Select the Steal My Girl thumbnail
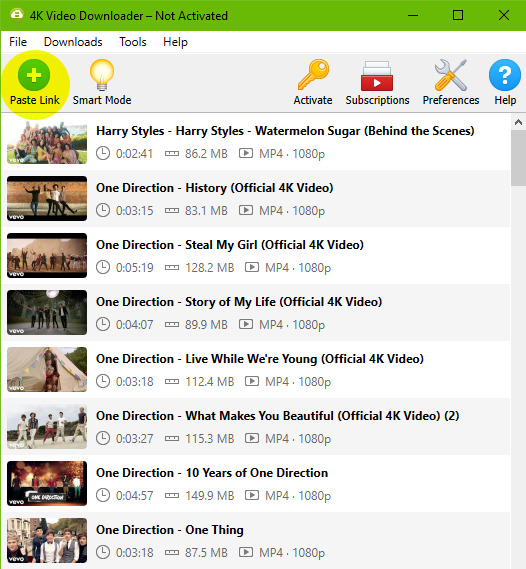This screenshot has height=569, width=526. click(x=47, y=255)
